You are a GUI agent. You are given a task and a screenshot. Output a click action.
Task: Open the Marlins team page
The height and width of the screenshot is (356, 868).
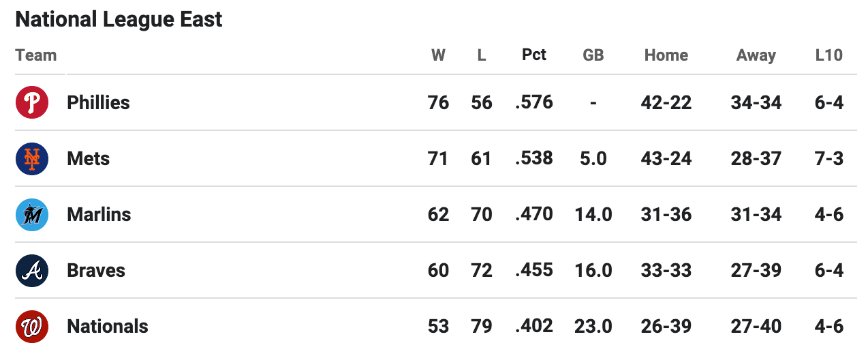99,215
